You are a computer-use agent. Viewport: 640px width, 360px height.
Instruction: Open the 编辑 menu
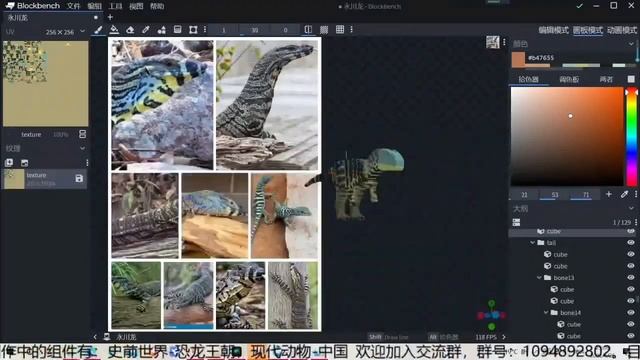(95, 6)
